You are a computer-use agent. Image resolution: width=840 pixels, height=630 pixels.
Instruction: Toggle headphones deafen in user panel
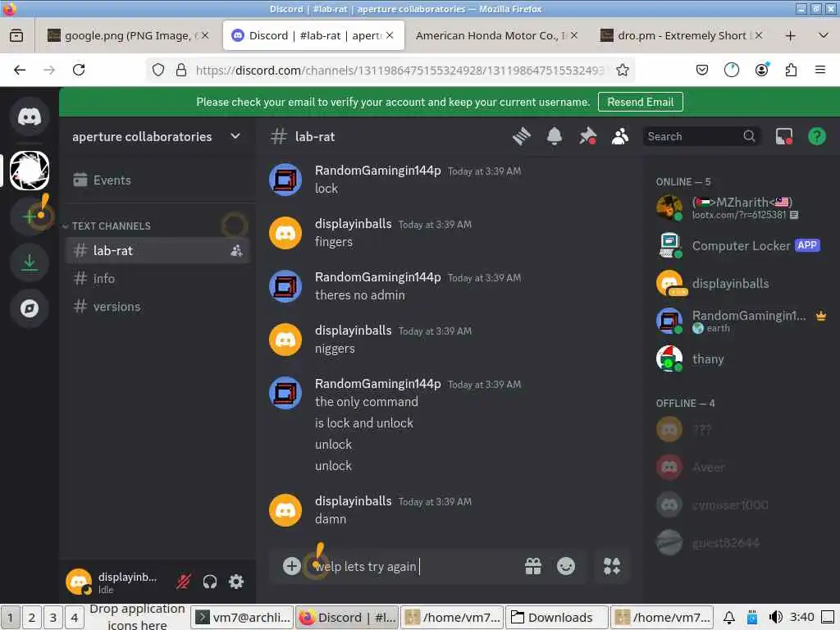pos(210,582)
